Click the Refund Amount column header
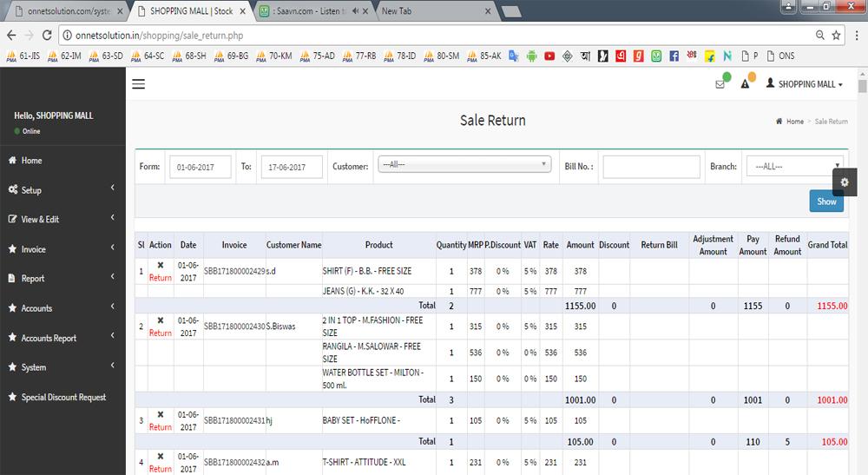Viewport: 868px width, 475px height. (787, 245)
